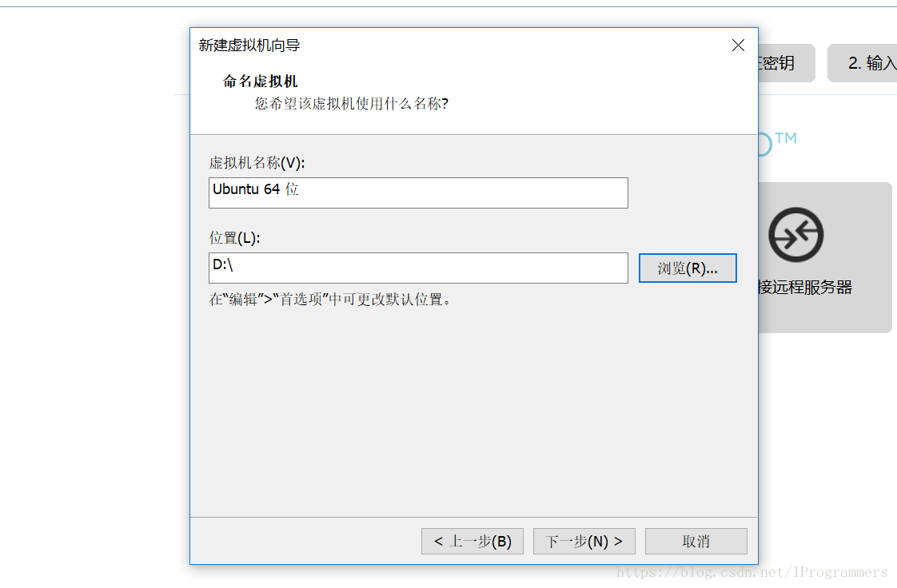Viewport: 897px width, 588px height.
Task: Click the 'Ubuntu 64 位' name text
Action: (x=256, y=189)
